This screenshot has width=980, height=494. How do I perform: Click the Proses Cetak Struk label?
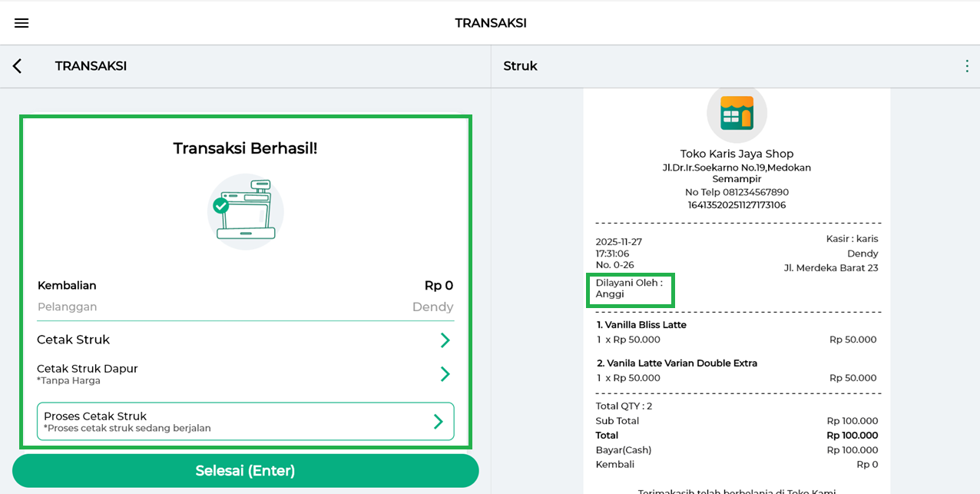coord(95,416)
